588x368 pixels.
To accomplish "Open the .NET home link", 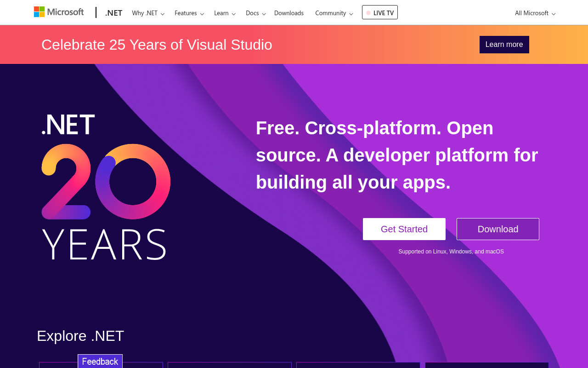I will (x=113, y=13).
